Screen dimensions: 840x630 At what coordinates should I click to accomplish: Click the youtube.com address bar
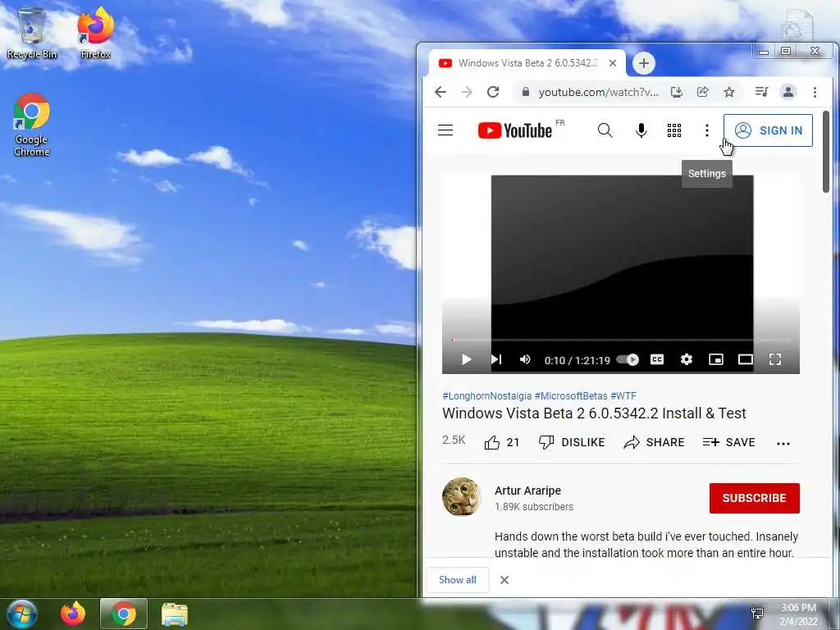tap(598, 92)
